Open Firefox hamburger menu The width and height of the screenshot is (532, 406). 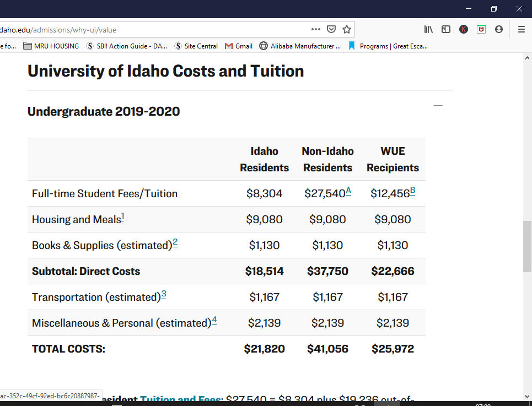[x=522, y=30]
